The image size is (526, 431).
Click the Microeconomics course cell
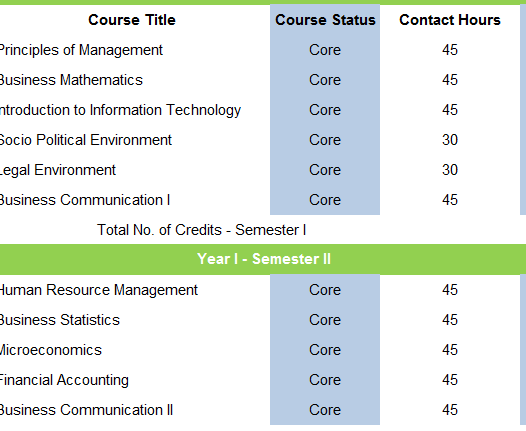134,350
